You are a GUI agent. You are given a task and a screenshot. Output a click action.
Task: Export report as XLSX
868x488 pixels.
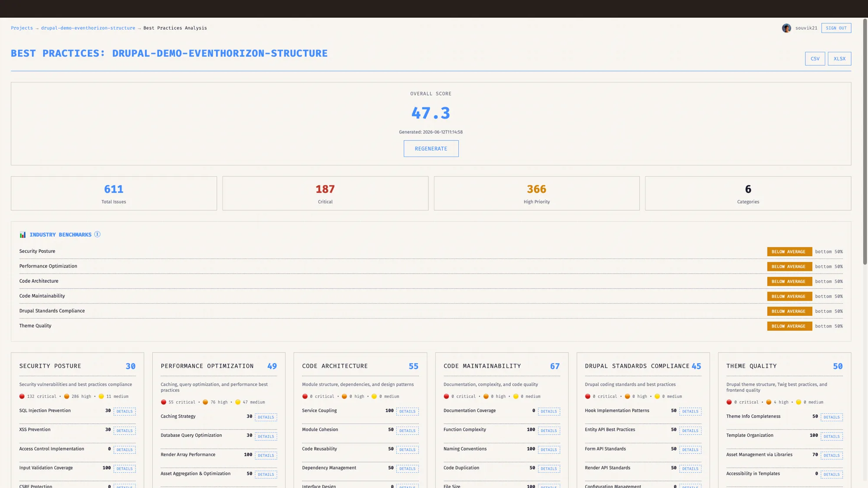pyautogui.click(x=839, y=59)
